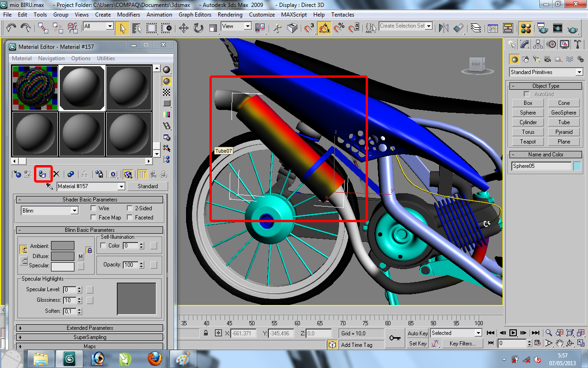This screenshot has width=588, height=368.
Task: Select the Select and Rotate tool
Action: pos(198,29)
